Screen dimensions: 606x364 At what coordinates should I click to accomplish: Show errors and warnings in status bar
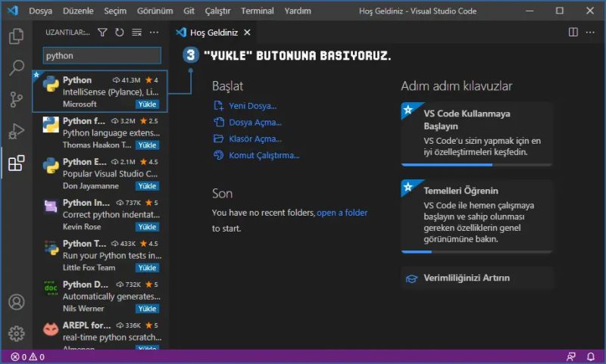click(27, 357)
